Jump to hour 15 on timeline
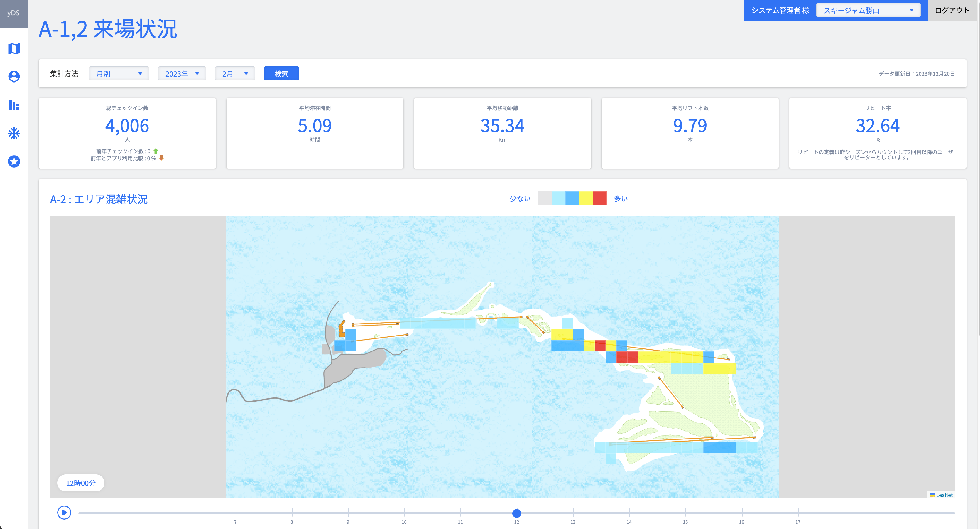Image resolution: width=980 pixels, height=529 pixels. coord(685,513)
